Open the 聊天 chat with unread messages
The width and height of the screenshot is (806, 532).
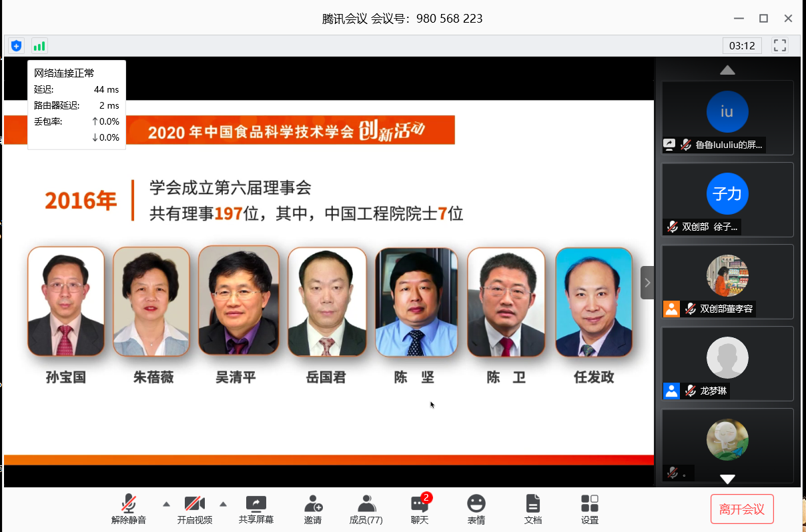point(420,509)
